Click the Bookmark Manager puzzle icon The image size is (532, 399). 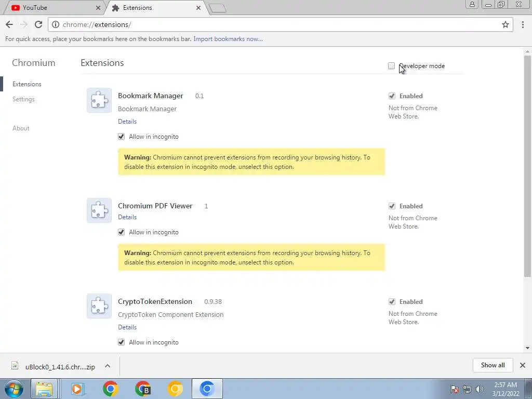(x=99, y=100)
